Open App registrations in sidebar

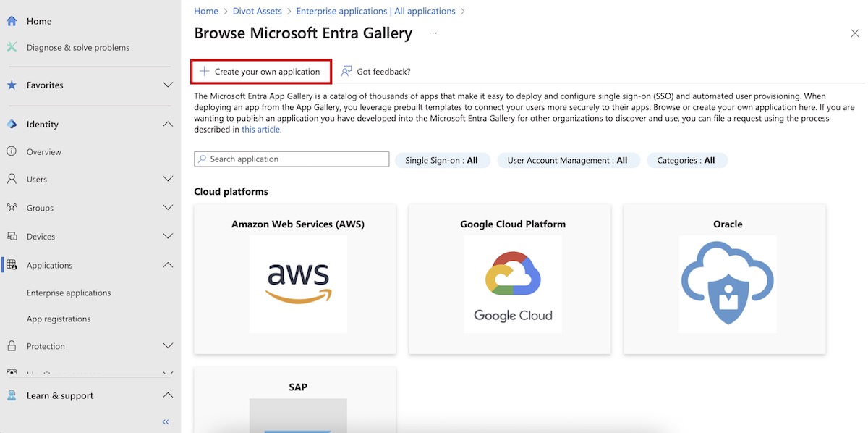coord(59,319)
